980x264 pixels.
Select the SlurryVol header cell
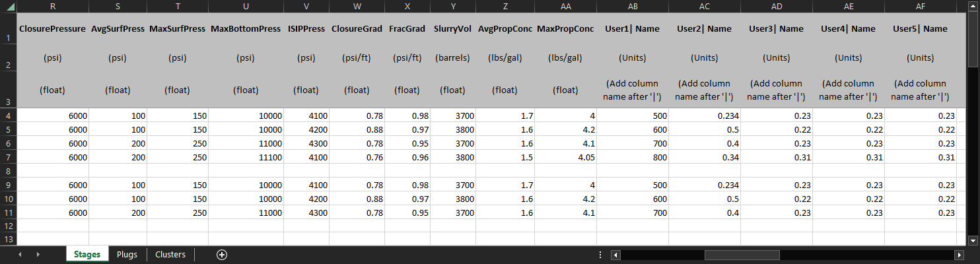tap(453, 29)
